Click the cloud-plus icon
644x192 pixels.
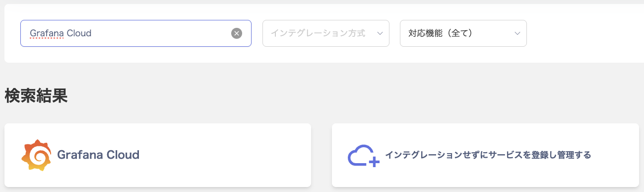click(x=364, y=156)
